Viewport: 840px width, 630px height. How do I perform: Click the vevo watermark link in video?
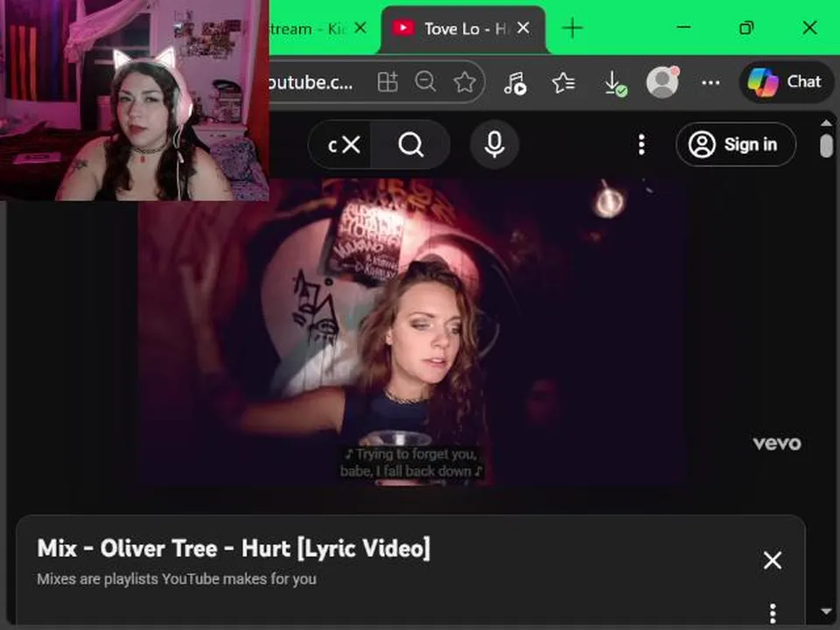(x=777, y=443)
